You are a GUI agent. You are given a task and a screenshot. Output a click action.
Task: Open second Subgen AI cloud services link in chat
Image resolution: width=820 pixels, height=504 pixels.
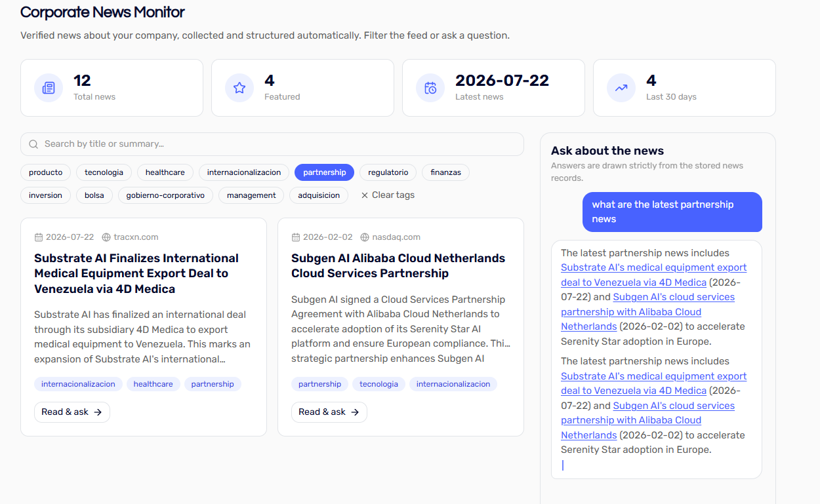point(647,420)
